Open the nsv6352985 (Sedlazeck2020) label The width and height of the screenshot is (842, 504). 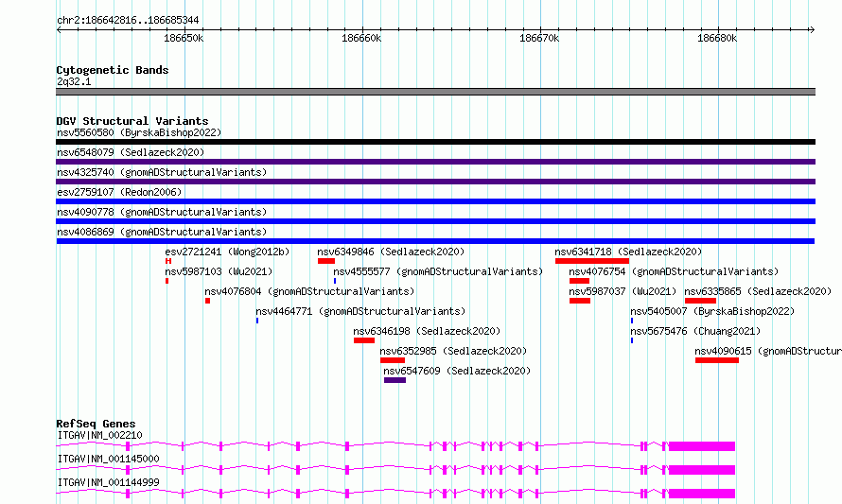(x=454, y=351)
